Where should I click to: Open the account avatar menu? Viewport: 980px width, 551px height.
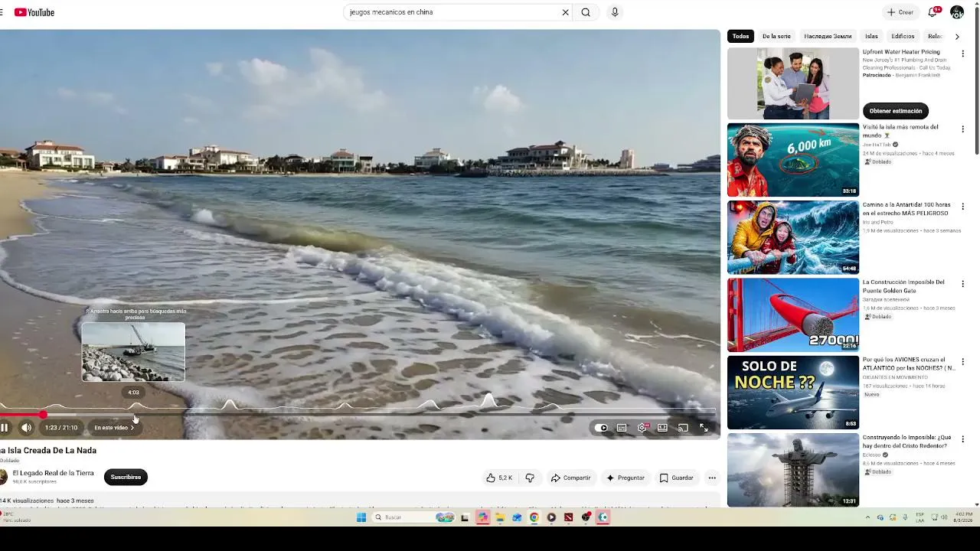957,12
